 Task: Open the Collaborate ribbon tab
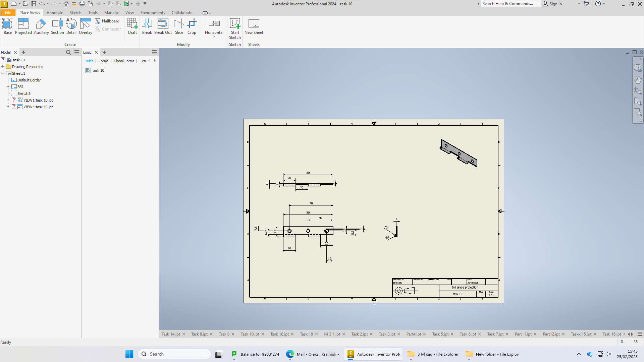[182, 13]
